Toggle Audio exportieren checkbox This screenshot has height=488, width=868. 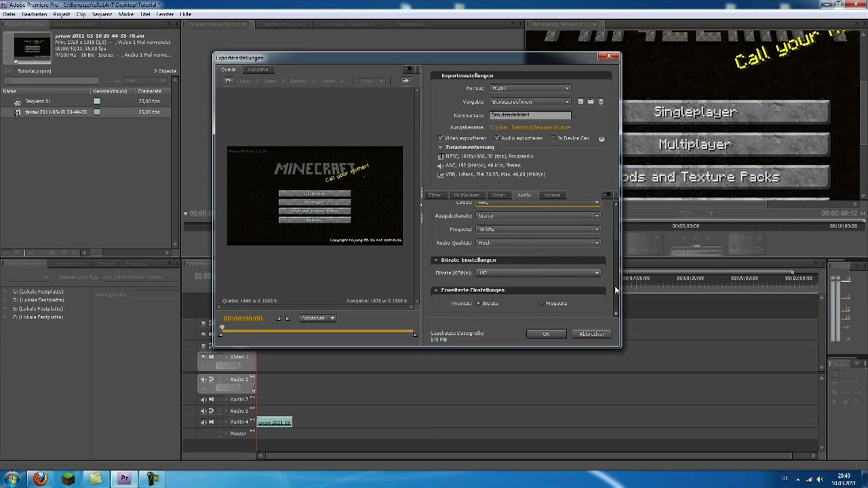[x=497, y=138]
